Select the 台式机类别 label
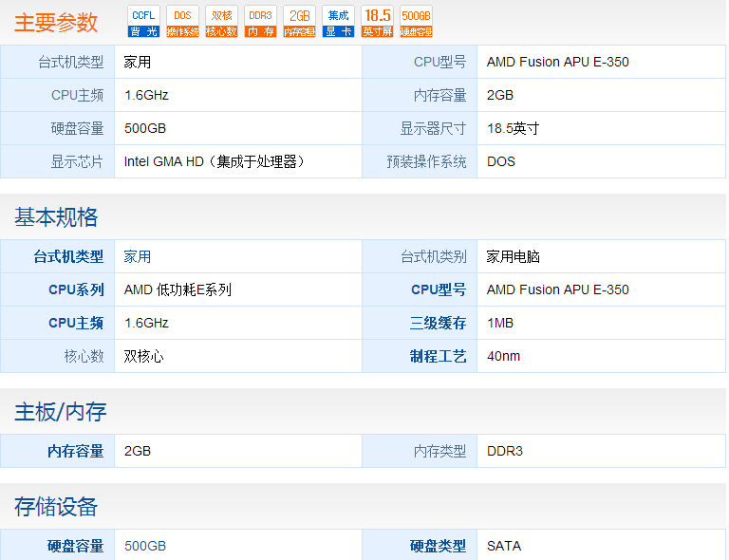 pos(433,256)
